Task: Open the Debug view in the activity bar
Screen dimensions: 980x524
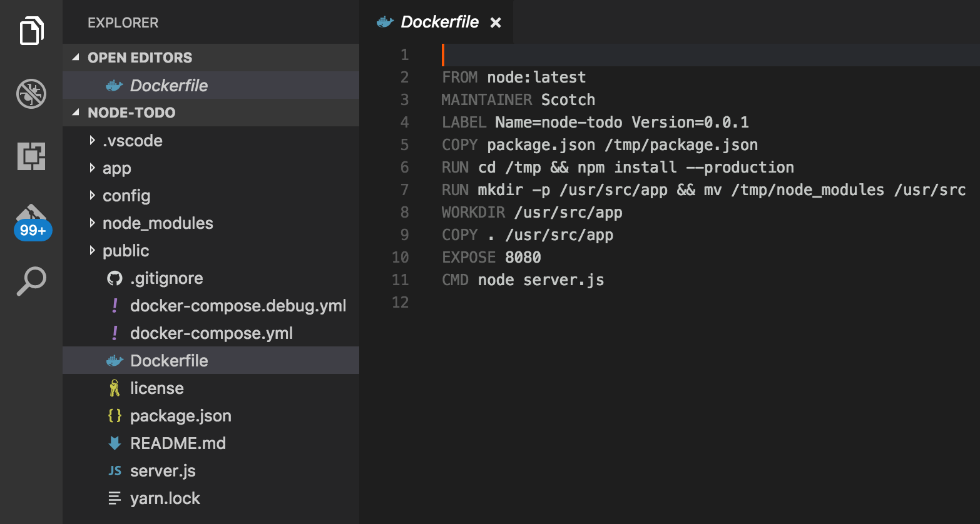Action: pyautogui.click(x=31, y=94)
